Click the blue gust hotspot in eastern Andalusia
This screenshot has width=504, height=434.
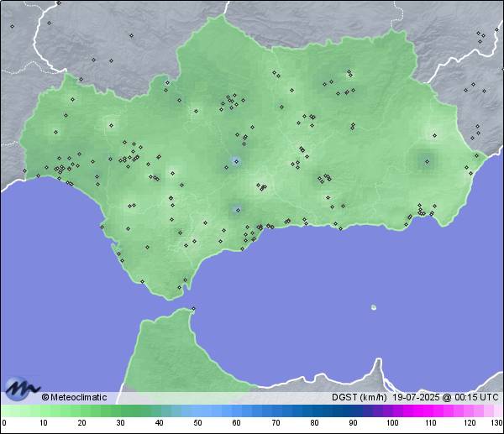[x=424, y=159]
